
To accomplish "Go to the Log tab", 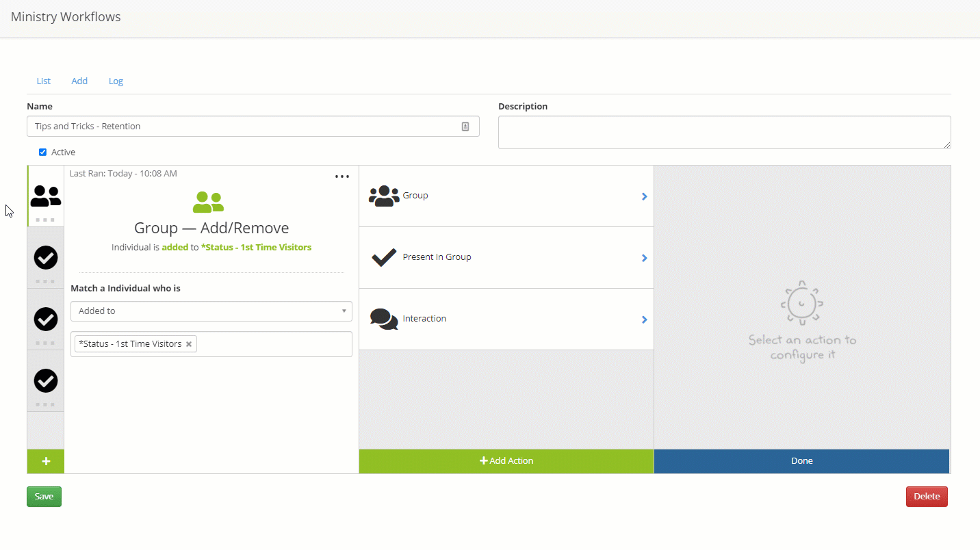I will tap(116, 81).
